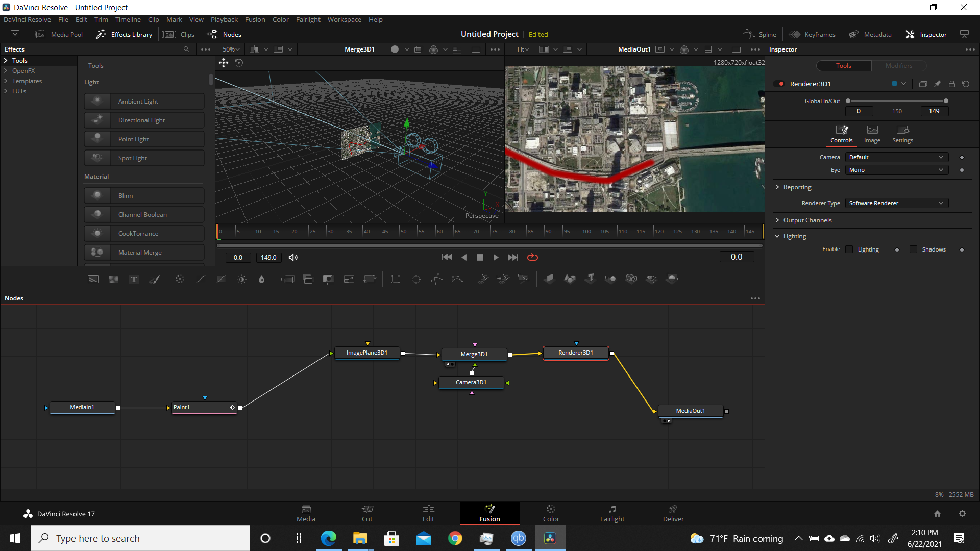Viewport: 980px width, 551px height.
Task: Add a Brightness Contrast tool from toolbar
Action: coord(242,279)
